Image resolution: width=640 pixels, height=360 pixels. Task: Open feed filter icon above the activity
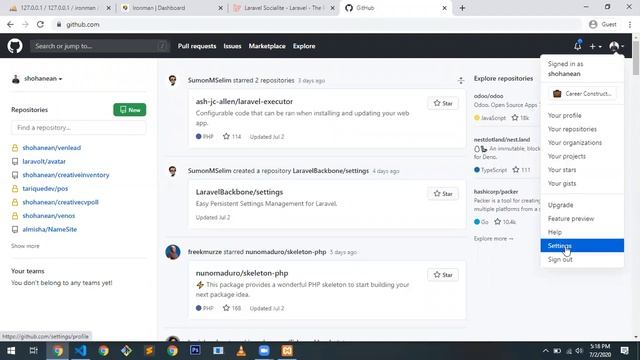tap(461, 80)
